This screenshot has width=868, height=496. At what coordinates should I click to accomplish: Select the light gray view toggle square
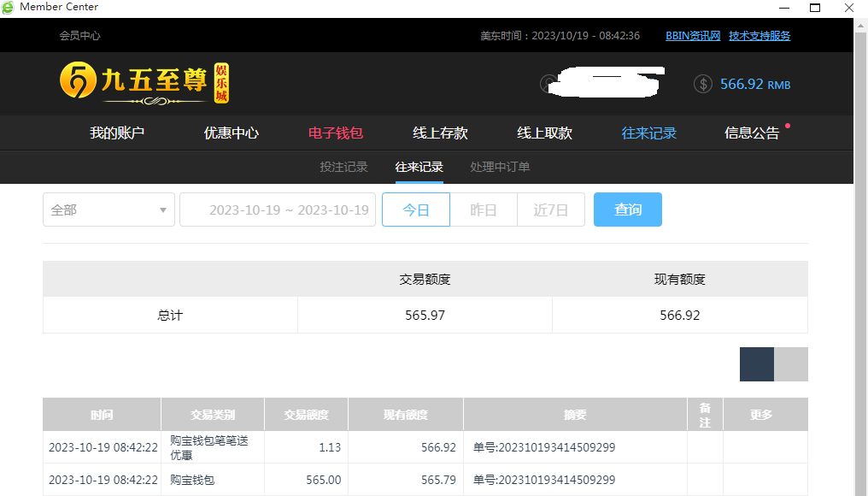coord(791,364)
